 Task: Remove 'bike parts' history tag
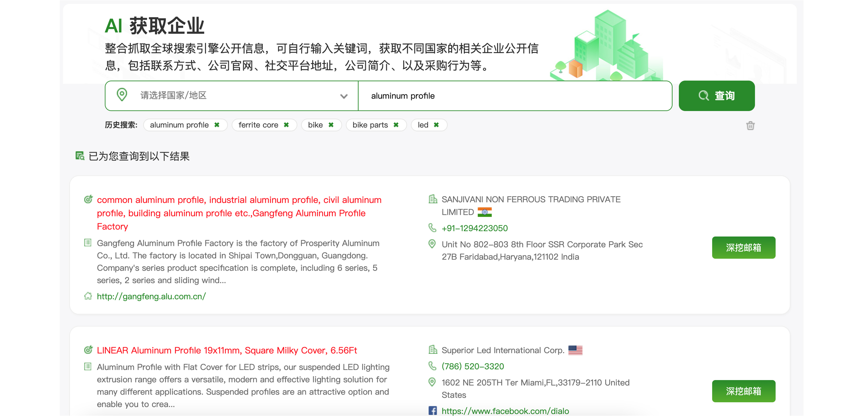click(x=396, y=125)
